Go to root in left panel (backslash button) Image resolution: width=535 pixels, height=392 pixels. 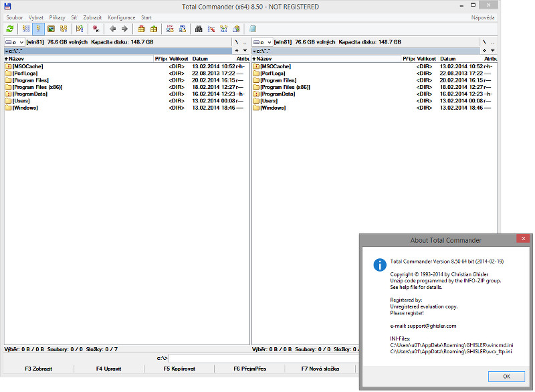(237, 42)
